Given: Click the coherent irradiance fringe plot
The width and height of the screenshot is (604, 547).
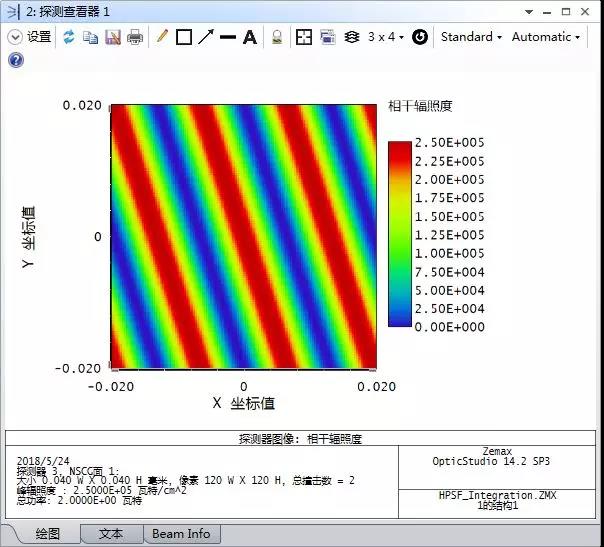Looking at the screenshot, I should click(x=243, y=237).
